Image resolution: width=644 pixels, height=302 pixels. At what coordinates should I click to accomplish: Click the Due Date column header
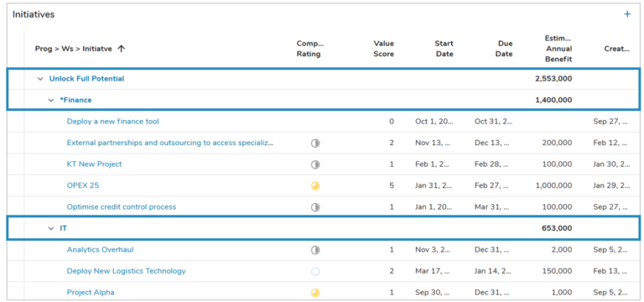coord(503,49)
